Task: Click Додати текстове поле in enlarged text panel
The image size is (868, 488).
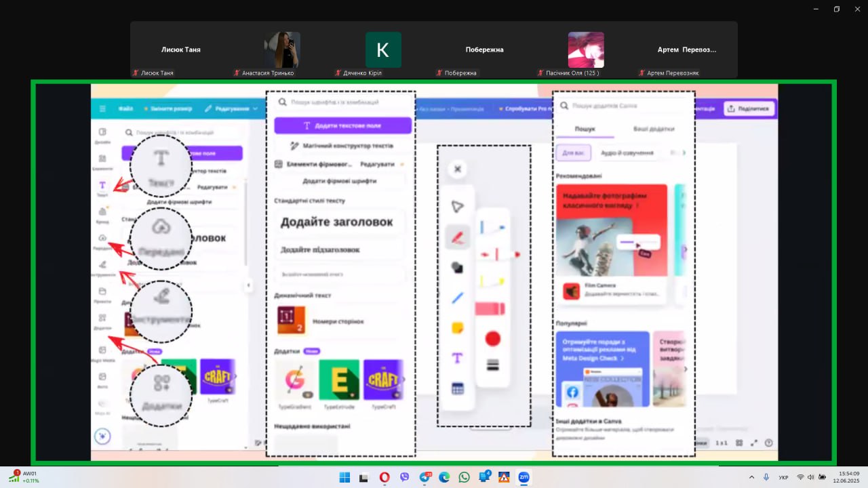Action: 342,125
